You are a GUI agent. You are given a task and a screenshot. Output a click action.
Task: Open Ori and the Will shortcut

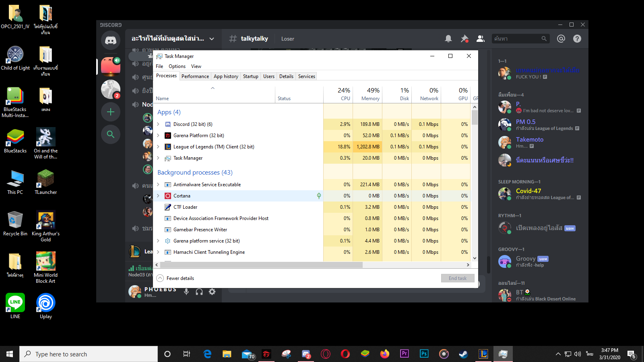tap(45, 144)
